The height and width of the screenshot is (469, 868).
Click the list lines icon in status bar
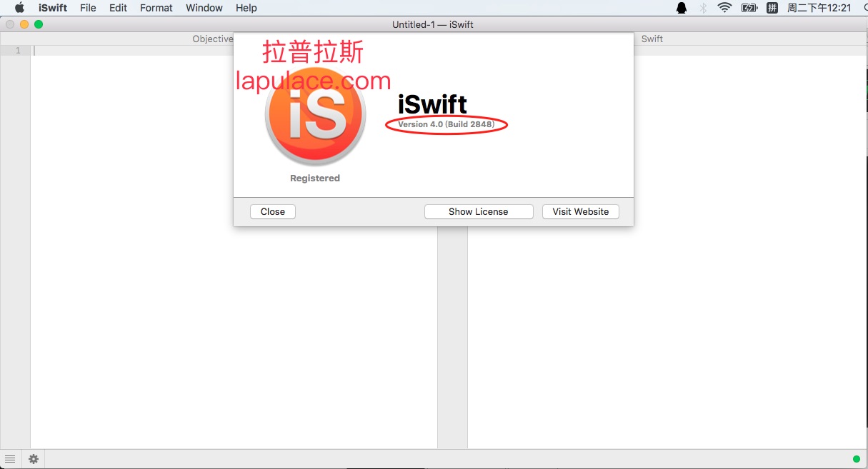10,459
